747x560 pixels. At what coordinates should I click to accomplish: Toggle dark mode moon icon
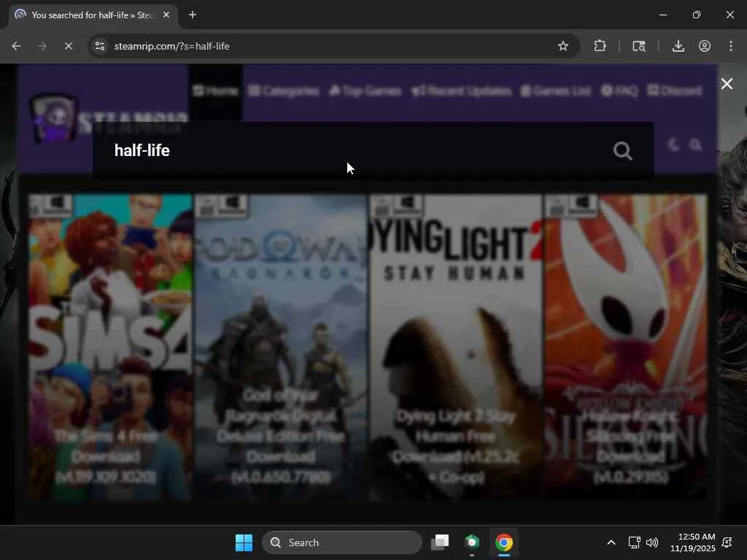pyautogui.click(x=673, y=145)
